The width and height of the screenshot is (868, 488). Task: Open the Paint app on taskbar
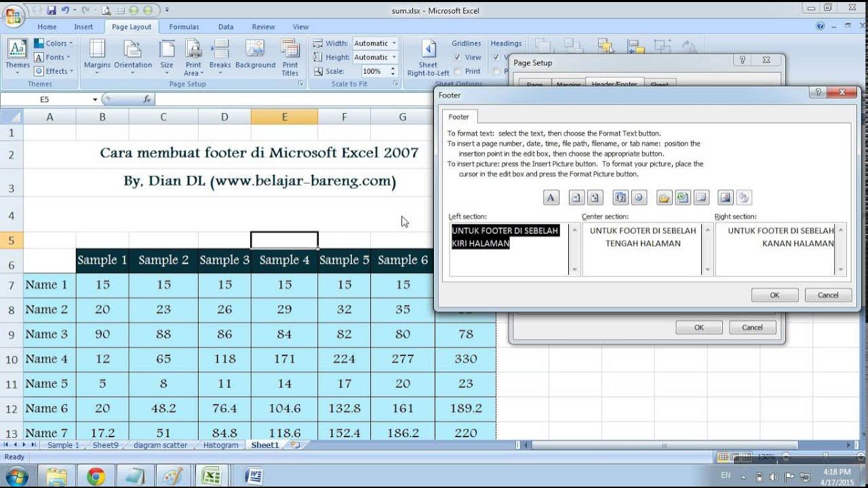point(174,476)
